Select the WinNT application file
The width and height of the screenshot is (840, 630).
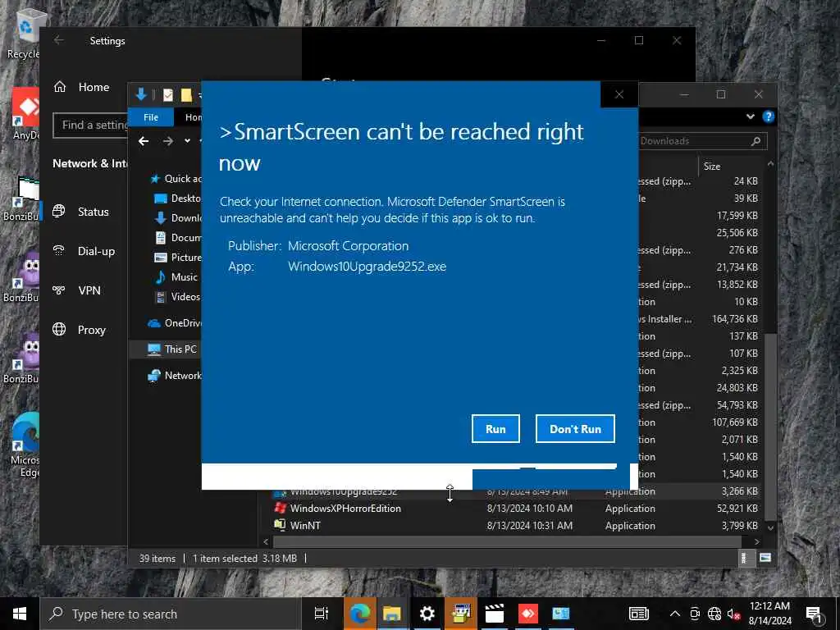(305, 526)
